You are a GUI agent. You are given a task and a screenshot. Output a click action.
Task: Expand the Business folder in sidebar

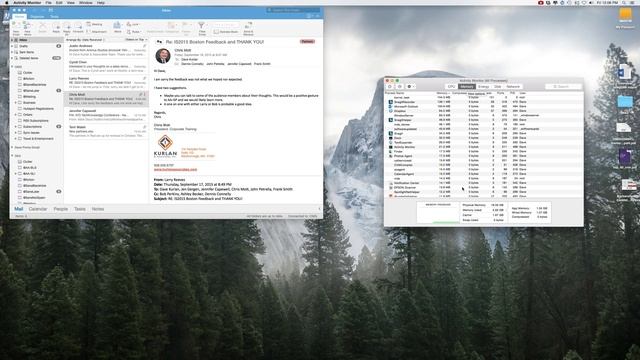click(16, 102)
